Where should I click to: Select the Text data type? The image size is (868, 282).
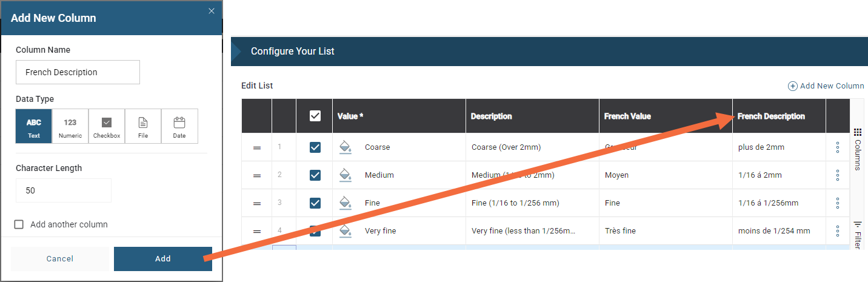click(34, 126)
